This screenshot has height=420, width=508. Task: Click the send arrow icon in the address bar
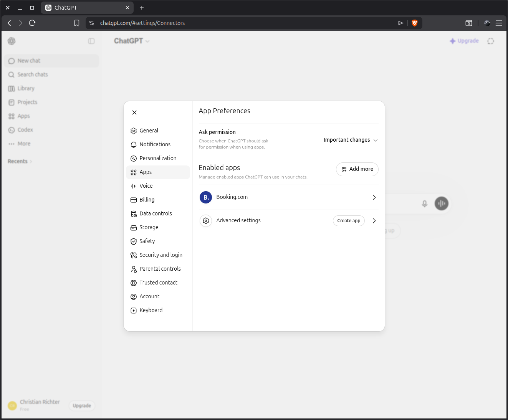(400, 23)
